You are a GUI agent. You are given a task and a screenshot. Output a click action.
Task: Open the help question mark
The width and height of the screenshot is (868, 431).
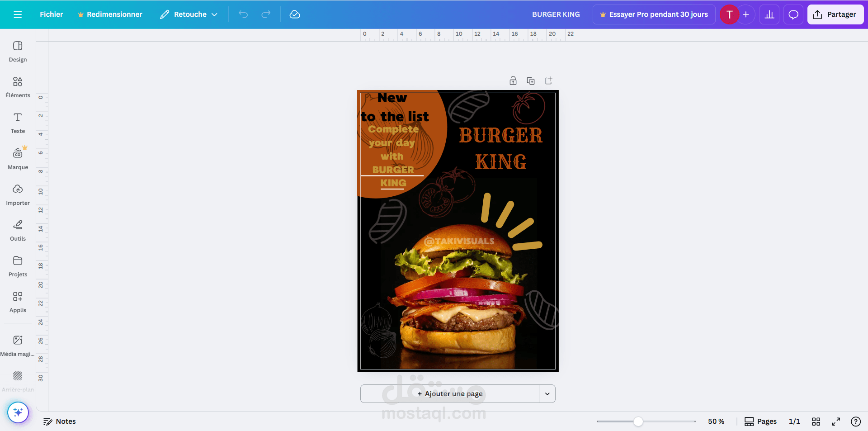856,422
